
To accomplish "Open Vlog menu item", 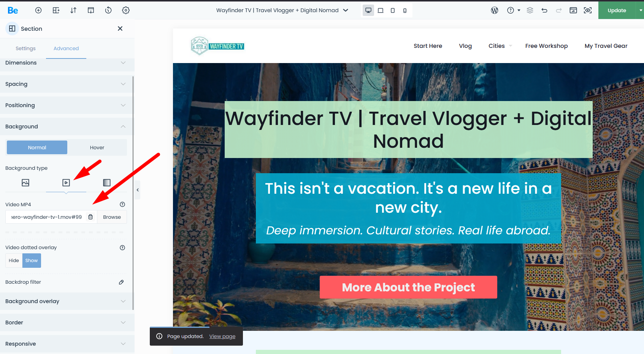I will pos(465,46).
